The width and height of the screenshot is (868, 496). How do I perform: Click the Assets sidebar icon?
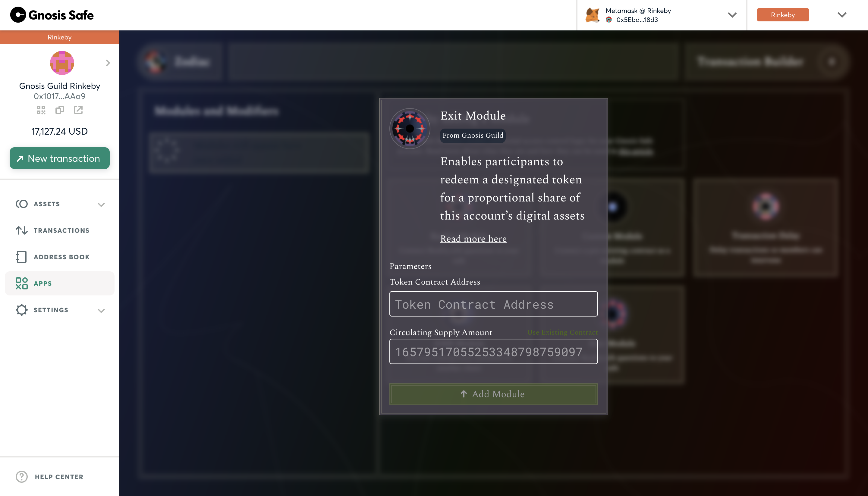pos(21,204)
